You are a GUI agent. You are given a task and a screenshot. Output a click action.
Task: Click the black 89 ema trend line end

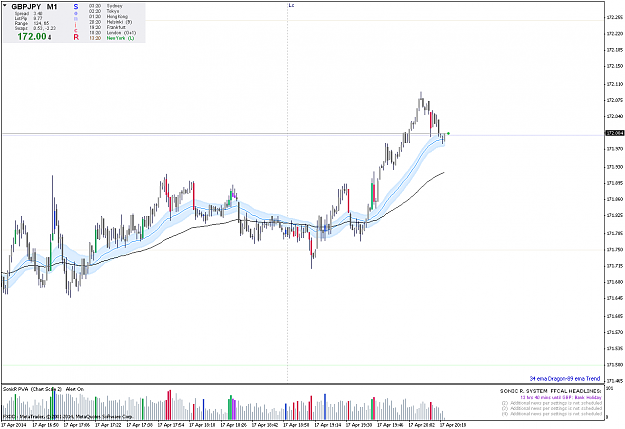point(443,173)
